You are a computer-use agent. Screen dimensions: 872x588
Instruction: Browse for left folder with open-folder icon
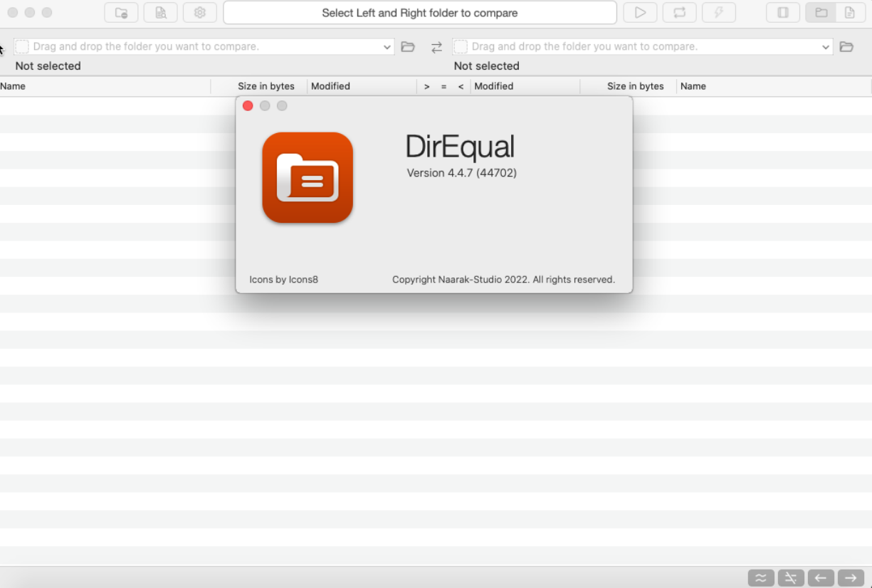(x=408, y=47)
